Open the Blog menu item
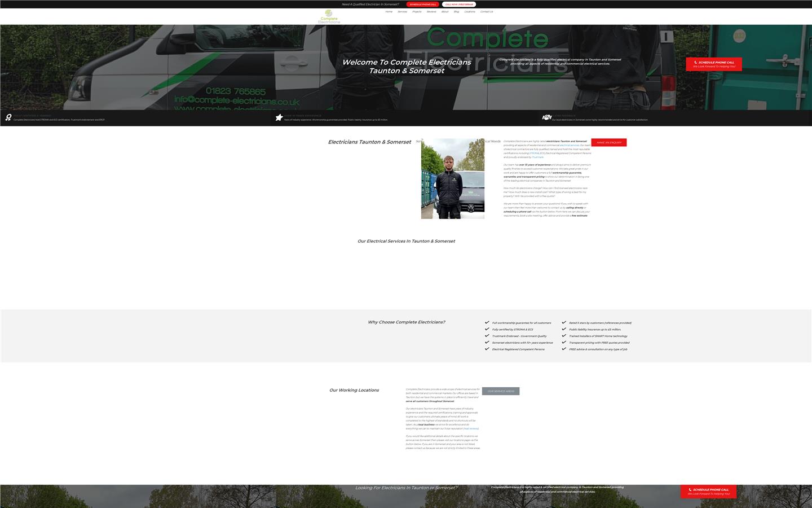812x508 pixels. click(456, 11)
